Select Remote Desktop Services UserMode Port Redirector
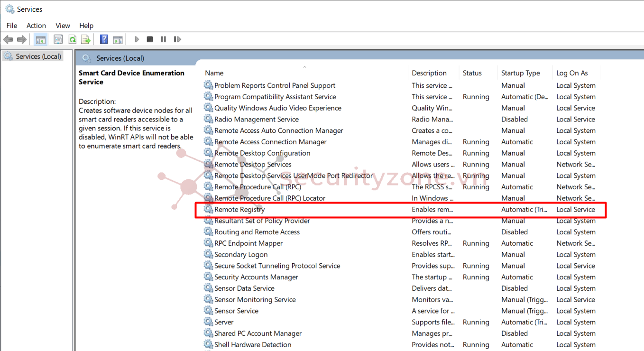Screen dimensions: 644x351 294,175
